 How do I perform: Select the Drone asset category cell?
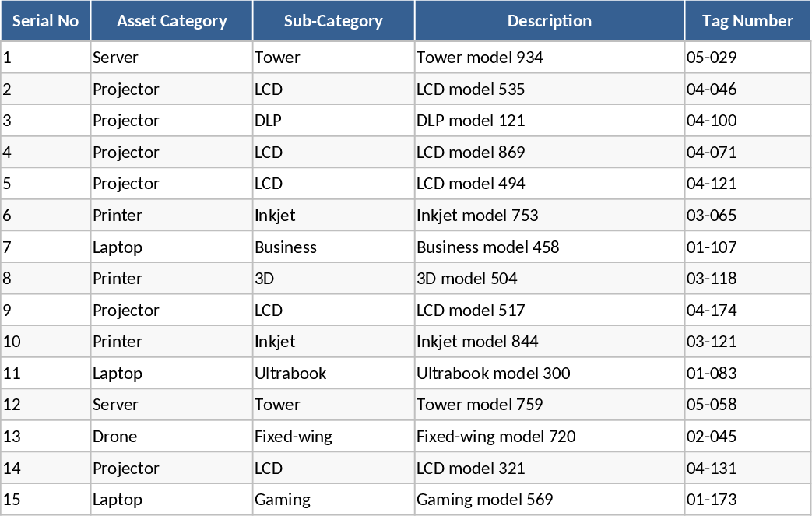click(114, 437)
